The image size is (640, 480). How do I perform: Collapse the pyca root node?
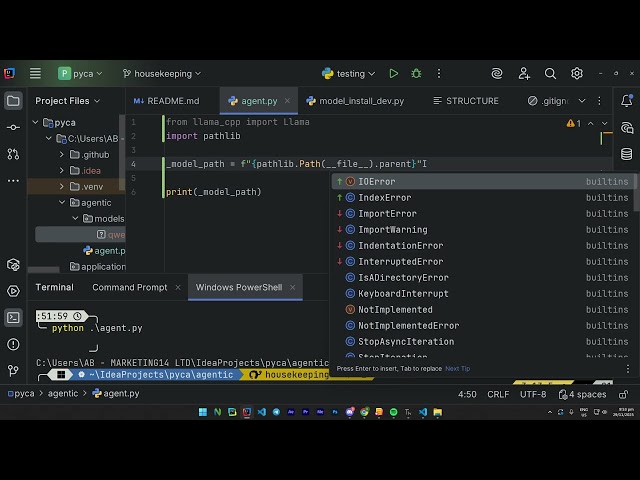(x=36, y=122)
